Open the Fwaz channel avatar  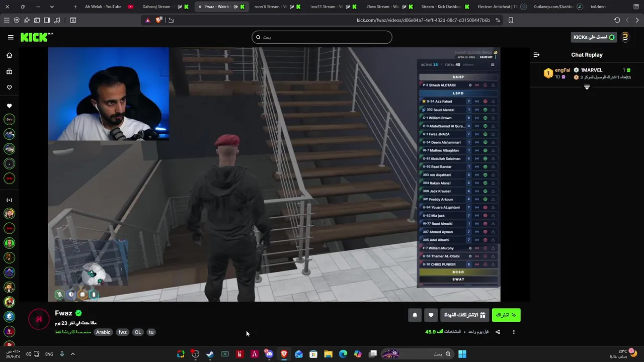[39, 319]
